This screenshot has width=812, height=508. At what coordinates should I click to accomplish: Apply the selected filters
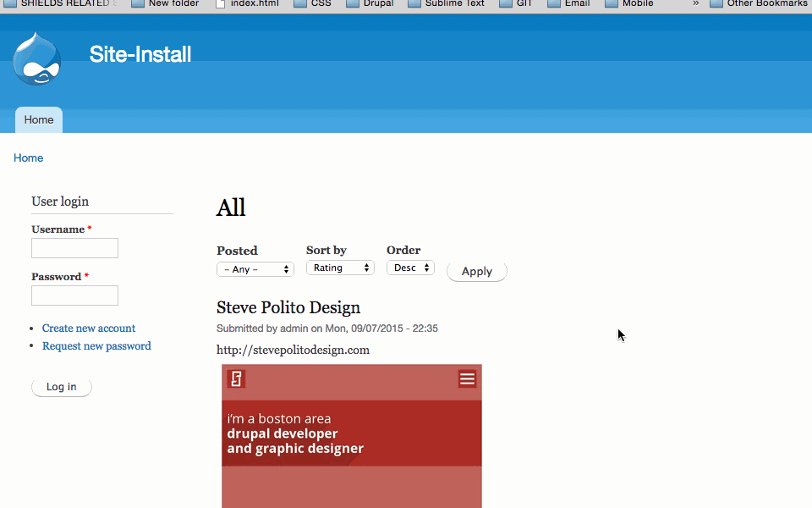pos(477,272)
